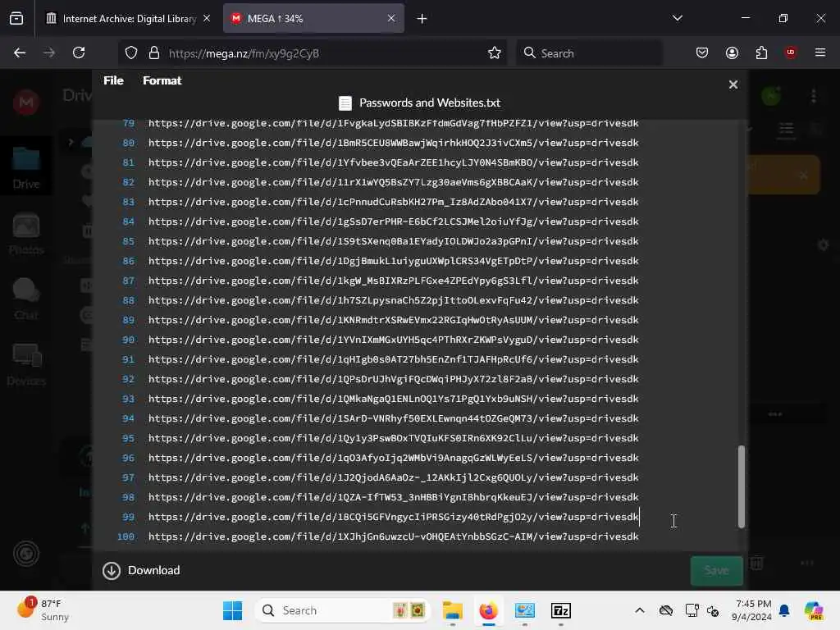Screen dimensions: 840x630
Task: Go back to previous page
Action: (x=20, y=52)
